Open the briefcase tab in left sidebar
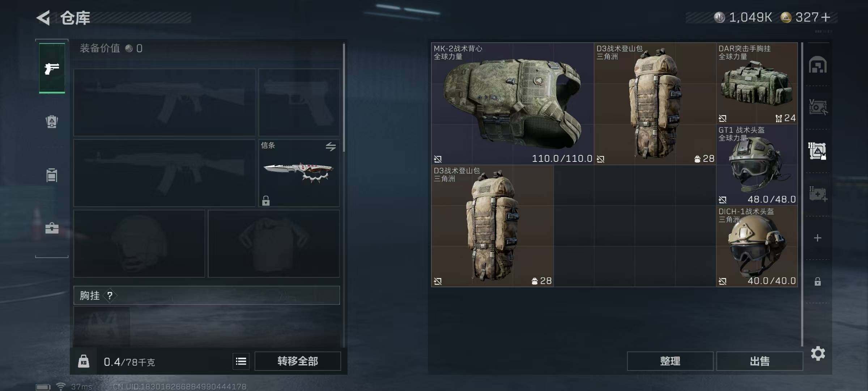This screenshot has width=868, height=391. [x=52, y=228]
